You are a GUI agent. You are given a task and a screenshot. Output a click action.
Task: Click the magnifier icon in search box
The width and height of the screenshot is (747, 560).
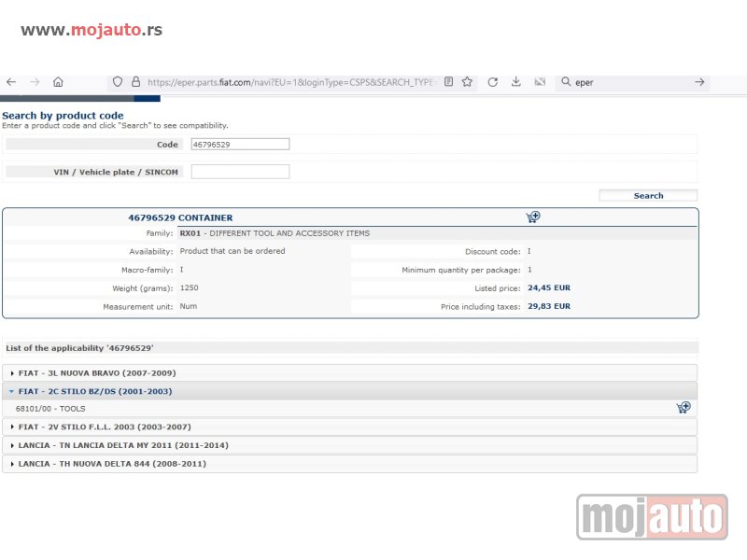[x=566, y=82]
